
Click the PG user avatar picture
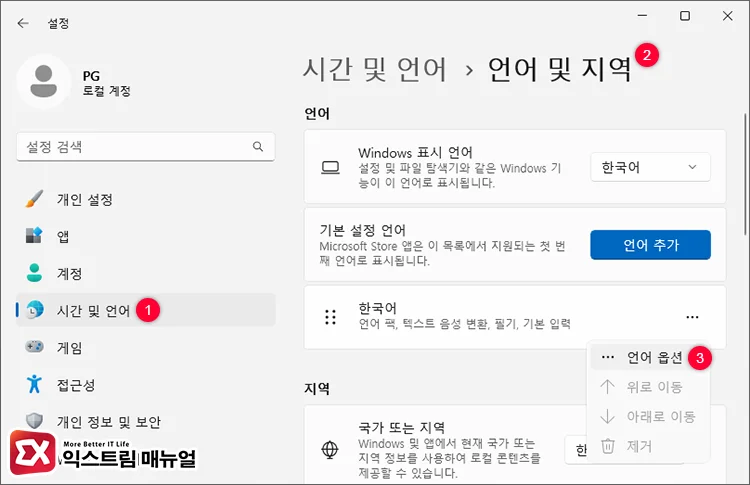pos(44,81)
